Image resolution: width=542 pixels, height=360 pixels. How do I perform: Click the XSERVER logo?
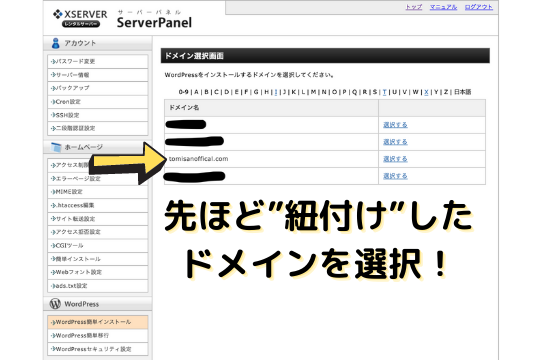point(80,18)
